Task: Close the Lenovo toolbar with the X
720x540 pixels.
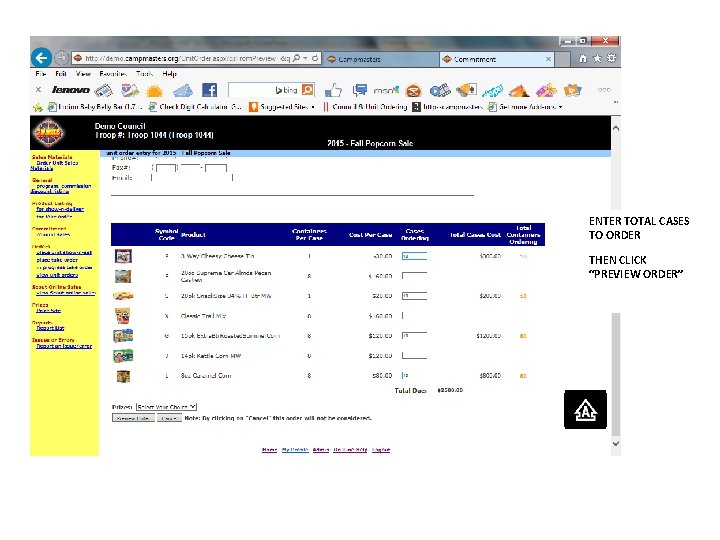Action: tap(38, 90)
